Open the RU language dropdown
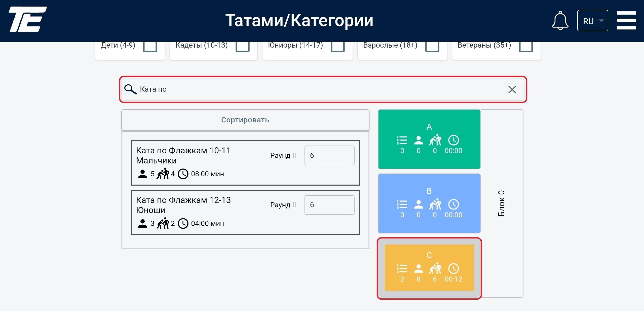 tap(592, 21)
